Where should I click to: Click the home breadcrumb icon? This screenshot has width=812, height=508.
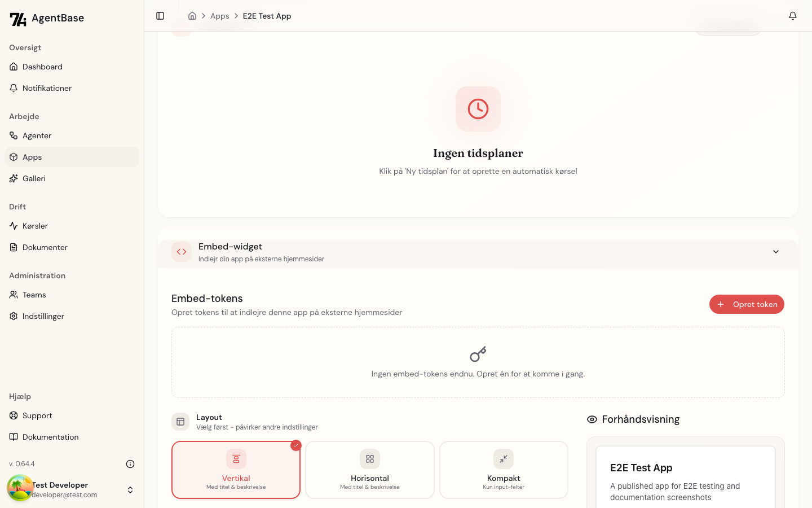pos(192,16)
